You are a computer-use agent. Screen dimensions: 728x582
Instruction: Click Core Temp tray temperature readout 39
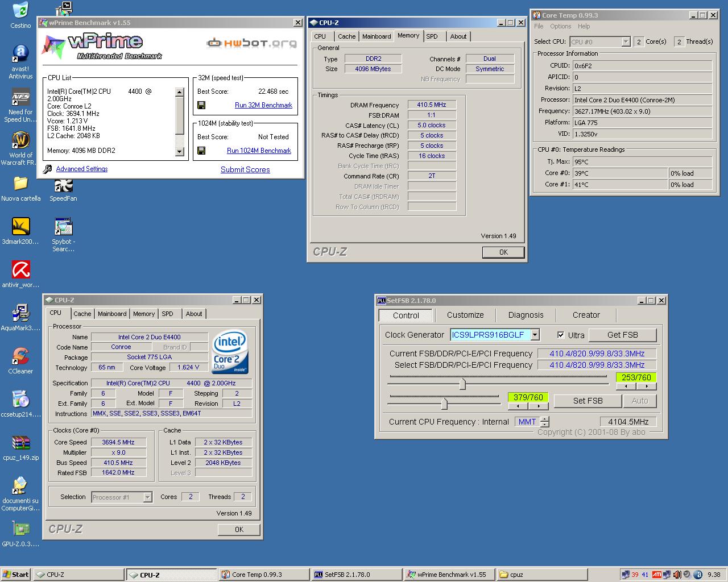pyautogui.click(x=635, y=575)
